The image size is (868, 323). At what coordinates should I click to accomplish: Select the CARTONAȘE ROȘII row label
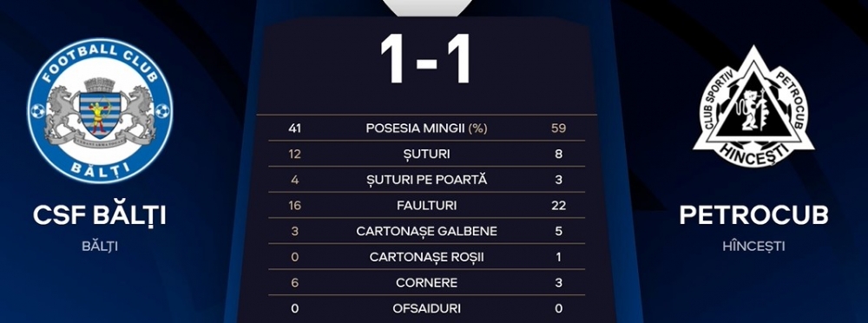pyautogui.click(x=427, y=257)
